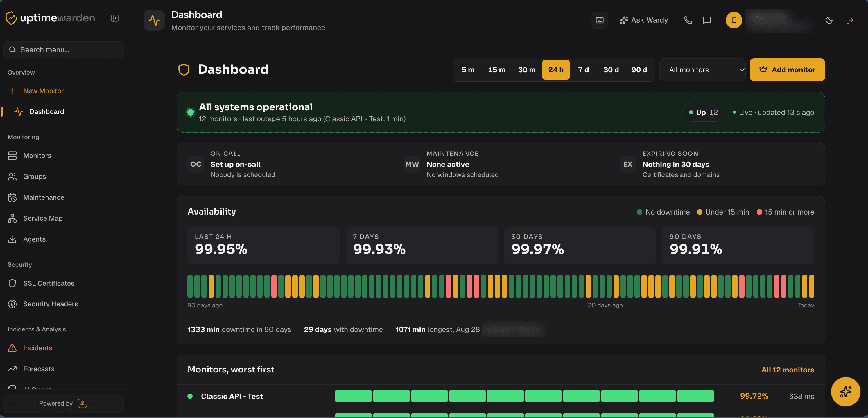Open chat message icon in header
This screenshot has width=868, height=418.
click(706, 20)
